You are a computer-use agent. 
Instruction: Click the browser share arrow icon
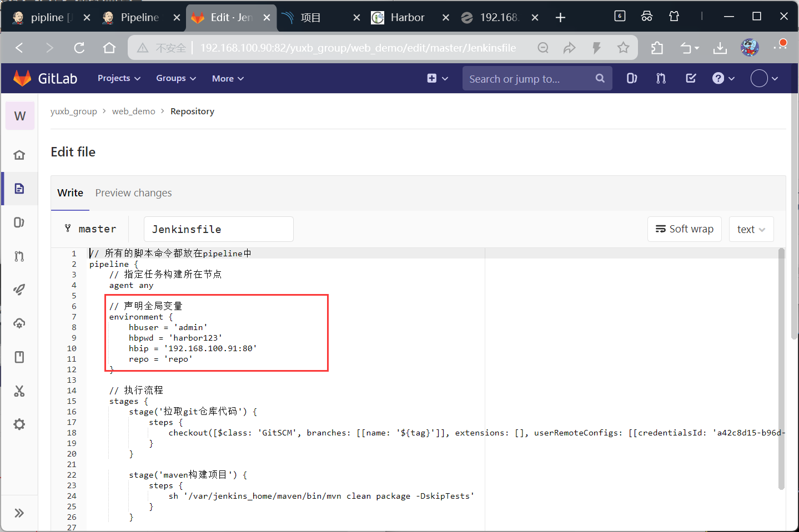click(569, 48)
